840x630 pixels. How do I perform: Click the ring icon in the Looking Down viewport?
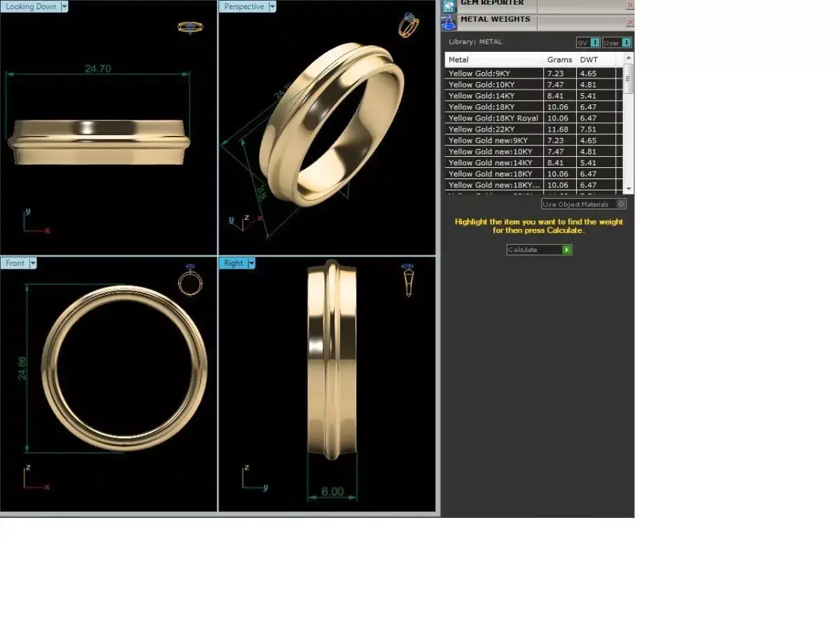point(189,28)
